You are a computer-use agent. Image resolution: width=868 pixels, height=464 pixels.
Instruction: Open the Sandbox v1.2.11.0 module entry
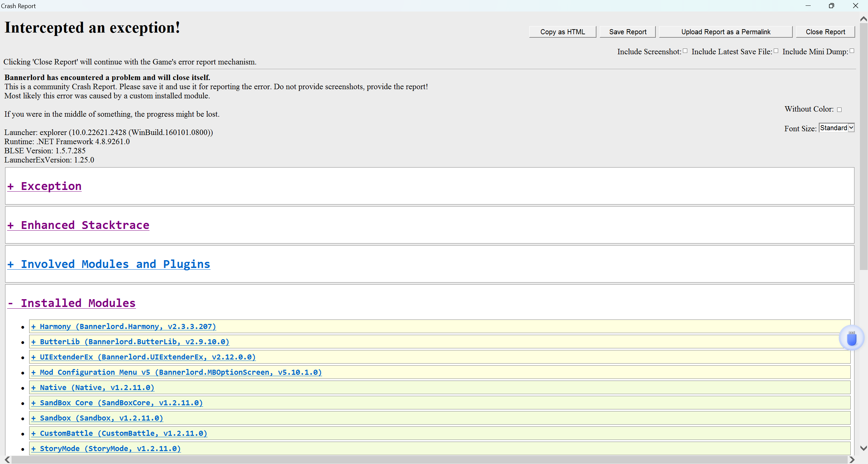click(97, 418)
